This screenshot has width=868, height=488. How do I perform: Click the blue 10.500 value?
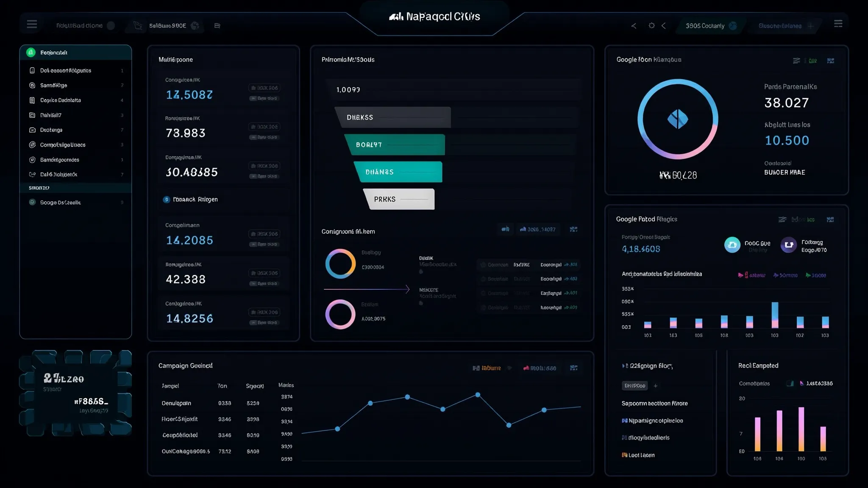coord(787,141)
